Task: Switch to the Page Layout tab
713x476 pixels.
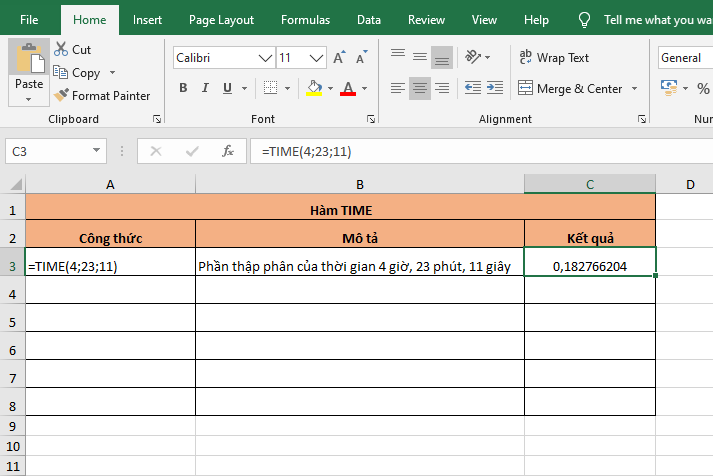Action: 221,20
